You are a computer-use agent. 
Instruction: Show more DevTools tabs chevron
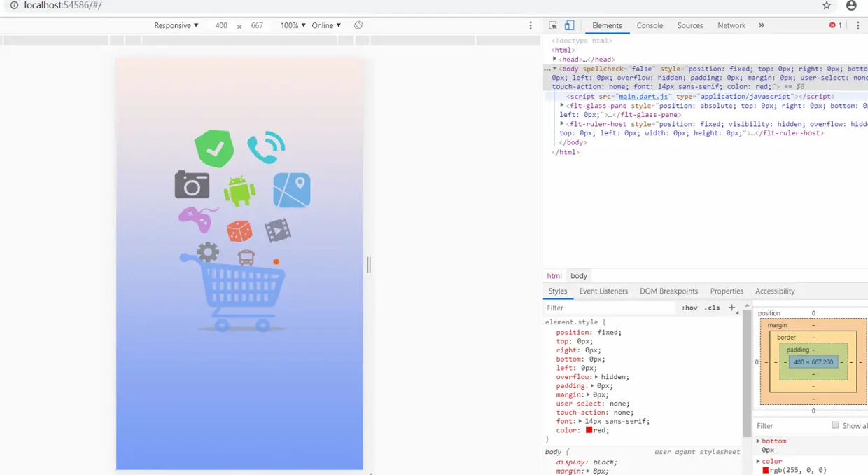coord(762,25)
